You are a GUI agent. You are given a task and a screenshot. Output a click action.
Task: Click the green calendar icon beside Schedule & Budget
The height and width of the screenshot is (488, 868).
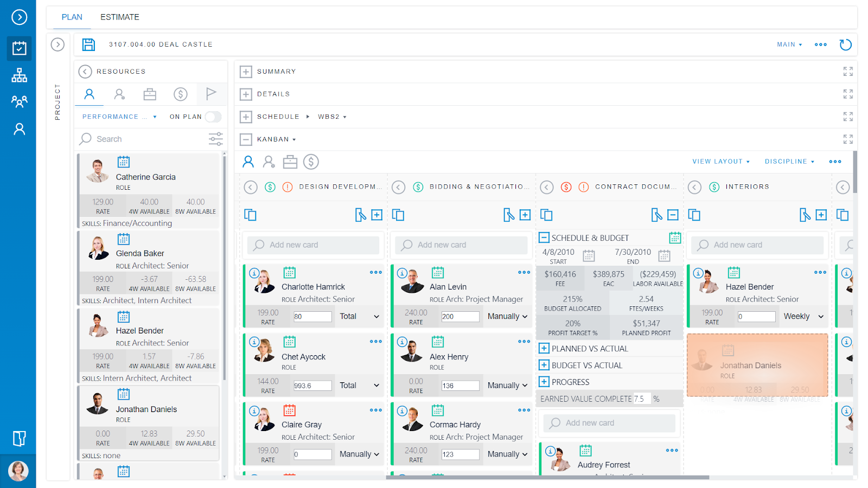point(675,237)
